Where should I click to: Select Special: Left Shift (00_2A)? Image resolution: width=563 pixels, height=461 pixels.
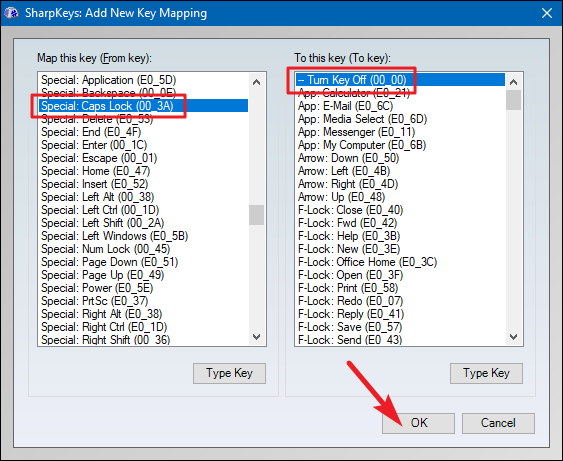pos(143,223)
